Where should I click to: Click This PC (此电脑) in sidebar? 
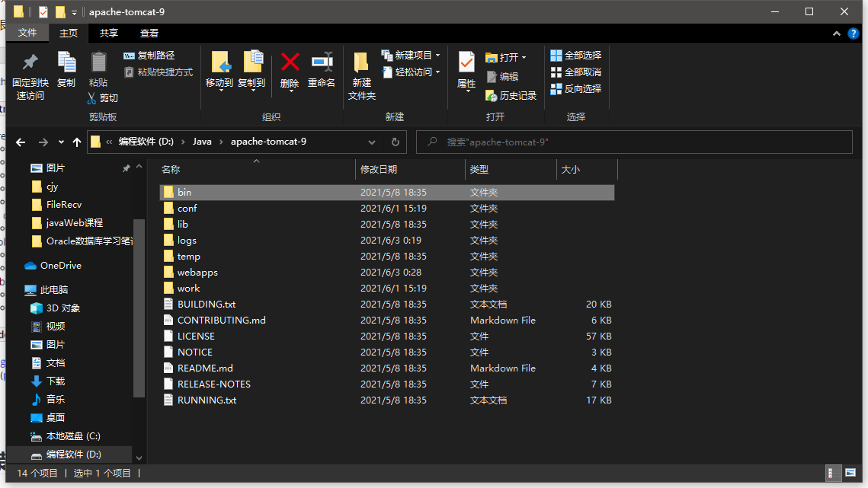[x=46, y=290]
